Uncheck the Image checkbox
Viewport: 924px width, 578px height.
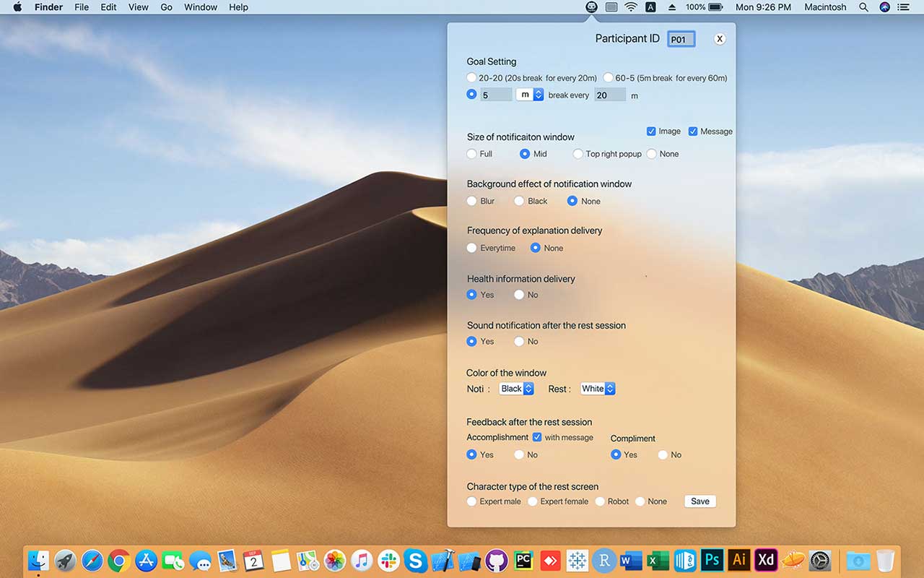651,131
